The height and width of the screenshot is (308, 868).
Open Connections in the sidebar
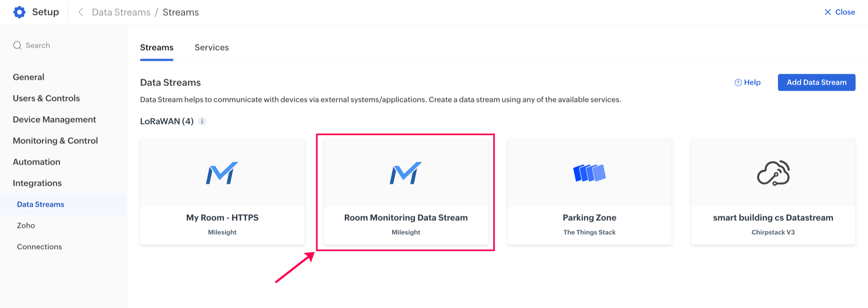pyautogui.click(x=39, y=247)
